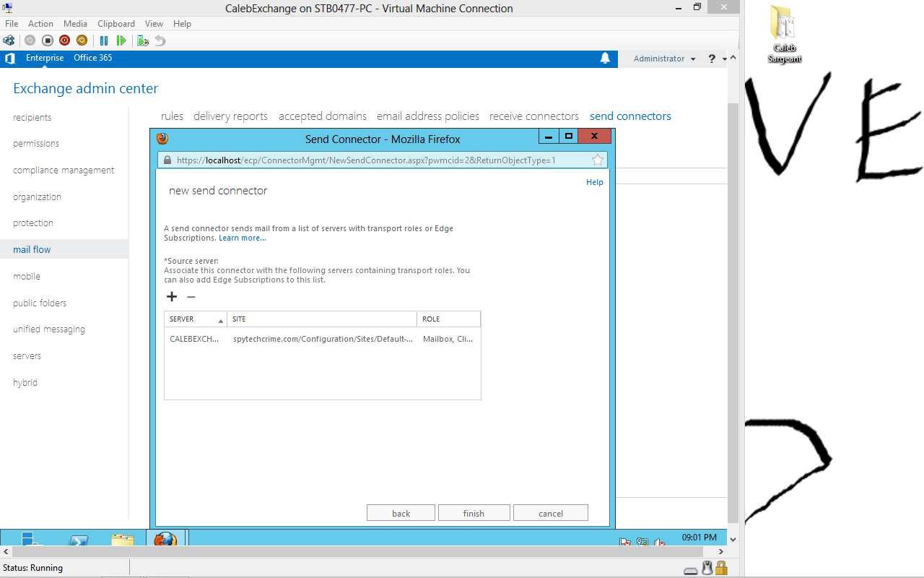Open the Clipboard menu
Viewport: 924px width, 578px height.
(116, 24)
